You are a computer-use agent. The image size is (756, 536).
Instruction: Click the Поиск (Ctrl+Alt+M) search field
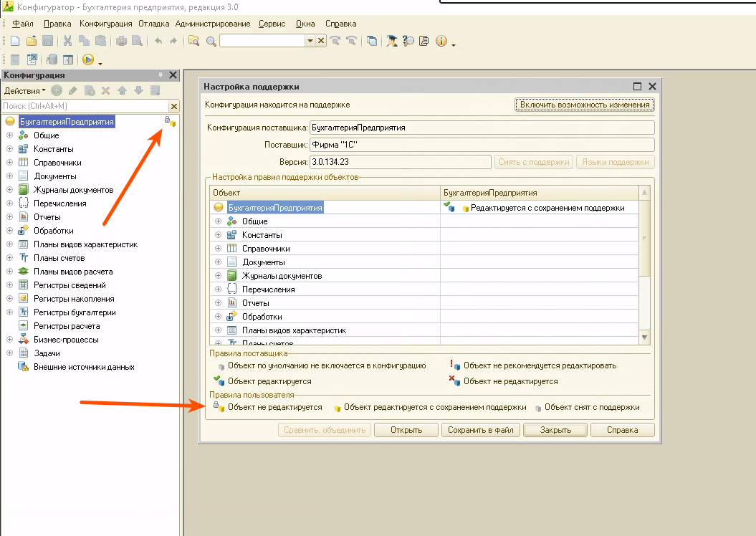(x=85, y=106)
